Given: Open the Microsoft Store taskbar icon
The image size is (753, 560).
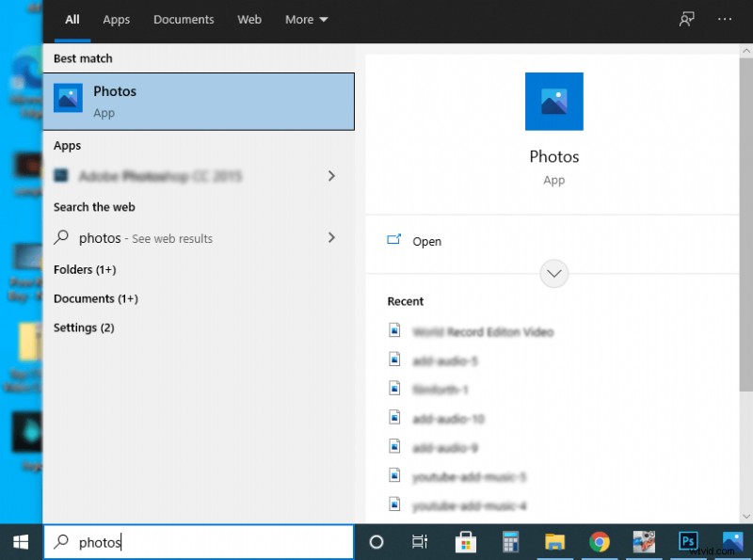Looking at the screenshot, I should coord(465,542).
